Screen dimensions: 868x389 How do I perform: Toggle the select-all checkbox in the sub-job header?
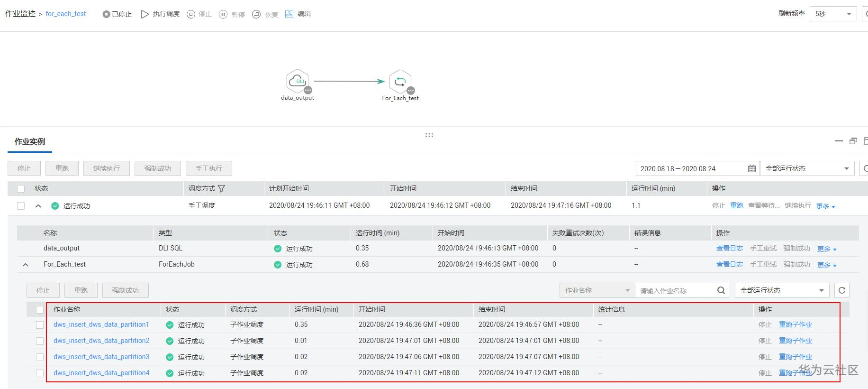click(40, 309)
